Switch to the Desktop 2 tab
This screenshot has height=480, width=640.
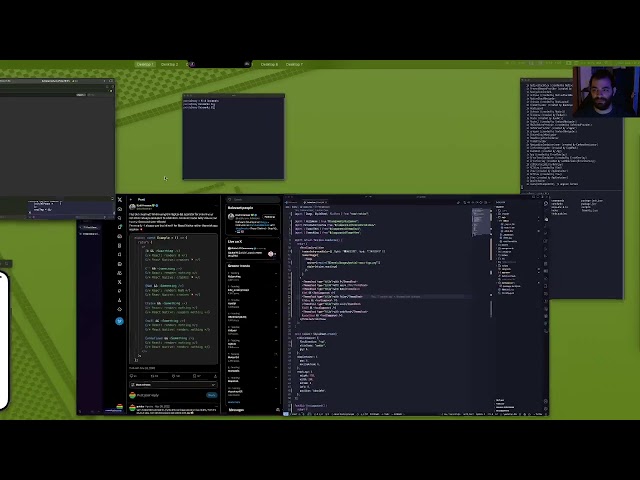169,64
